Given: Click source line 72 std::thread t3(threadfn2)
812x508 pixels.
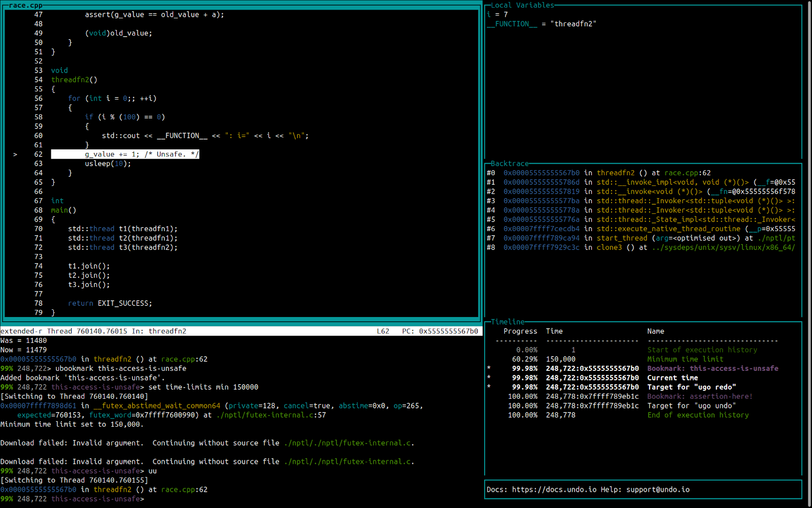Looking at the screenshot, I should point(123,247).
